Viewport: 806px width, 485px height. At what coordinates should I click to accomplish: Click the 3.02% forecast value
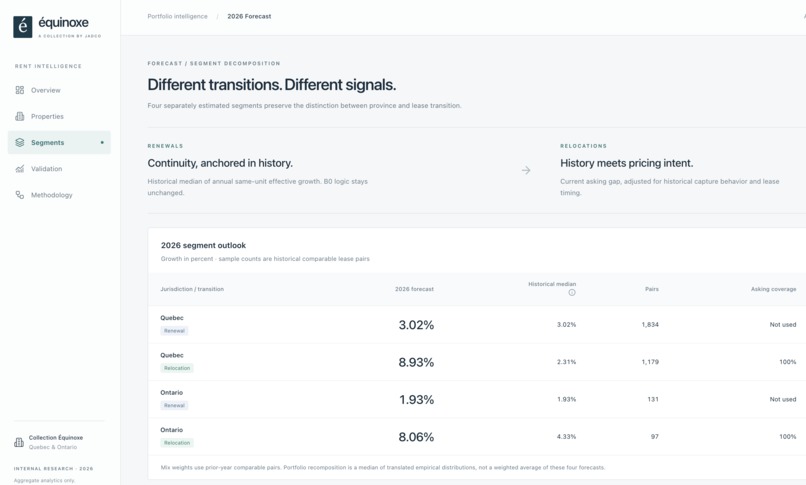click(x=416, y=325)
